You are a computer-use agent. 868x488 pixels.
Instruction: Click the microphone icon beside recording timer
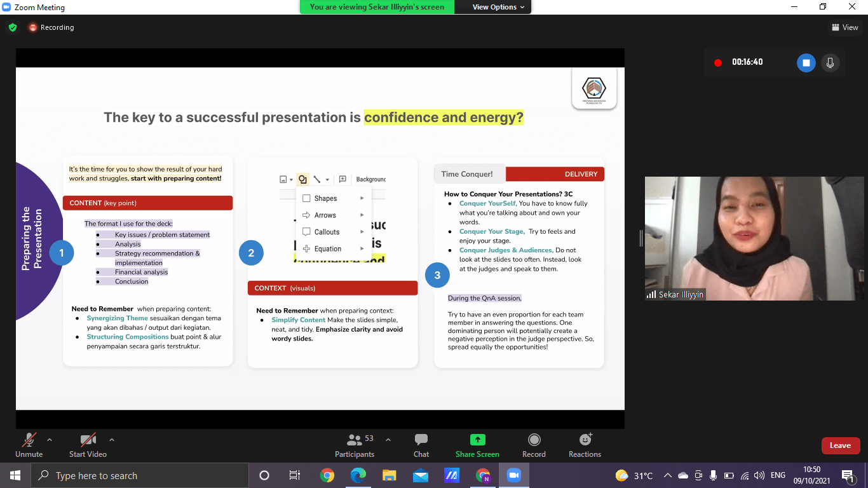coord(830,62)
